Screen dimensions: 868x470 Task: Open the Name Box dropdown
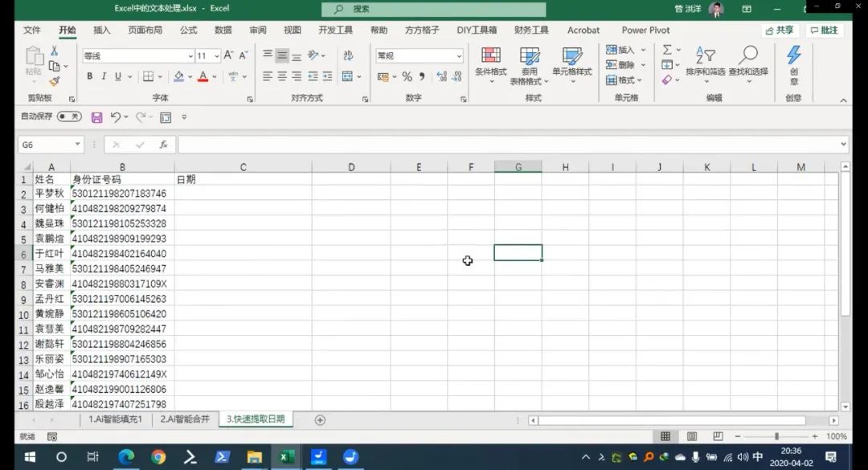[77, 145]
